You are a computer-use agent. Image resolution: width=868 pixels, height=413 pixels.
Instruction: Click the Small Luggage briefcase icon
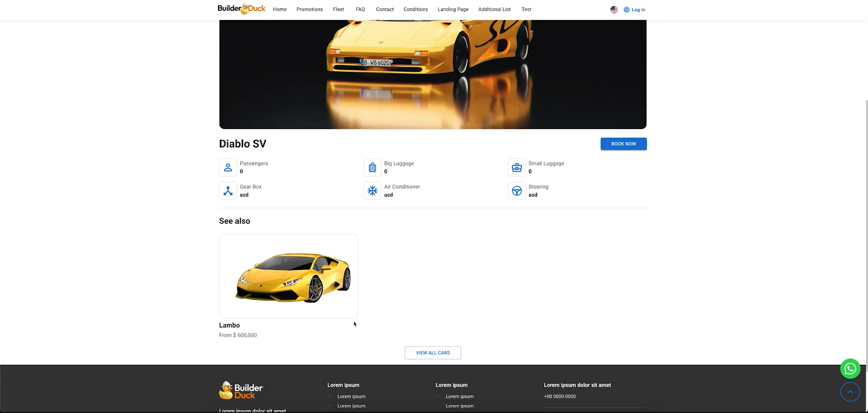coord(516,167)
